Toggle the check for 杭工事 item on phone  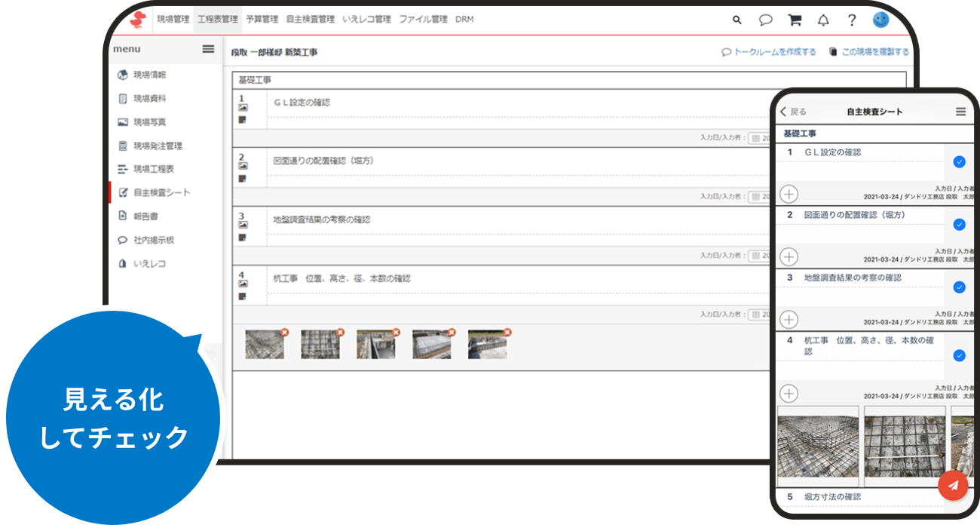click(959, 355)
